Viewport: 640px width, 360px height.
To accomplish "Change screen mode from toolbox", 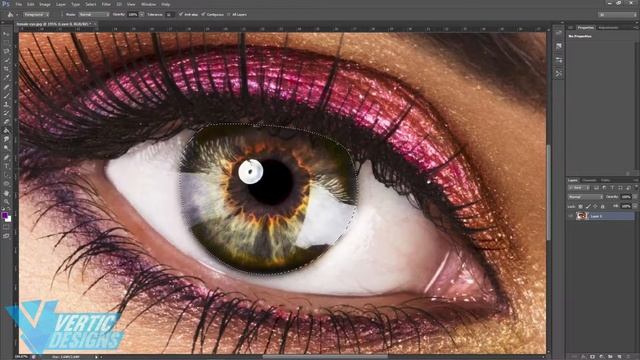I will [x=6, y=236].
